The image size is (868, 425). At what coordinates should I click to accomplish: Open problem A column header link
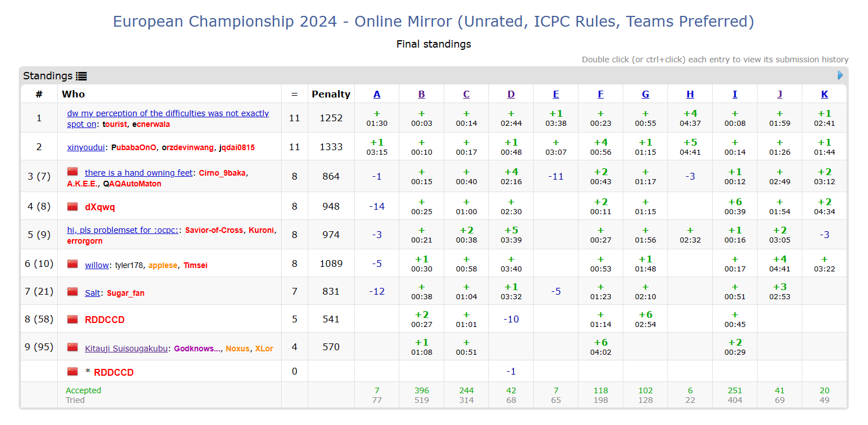pos(377,95)
